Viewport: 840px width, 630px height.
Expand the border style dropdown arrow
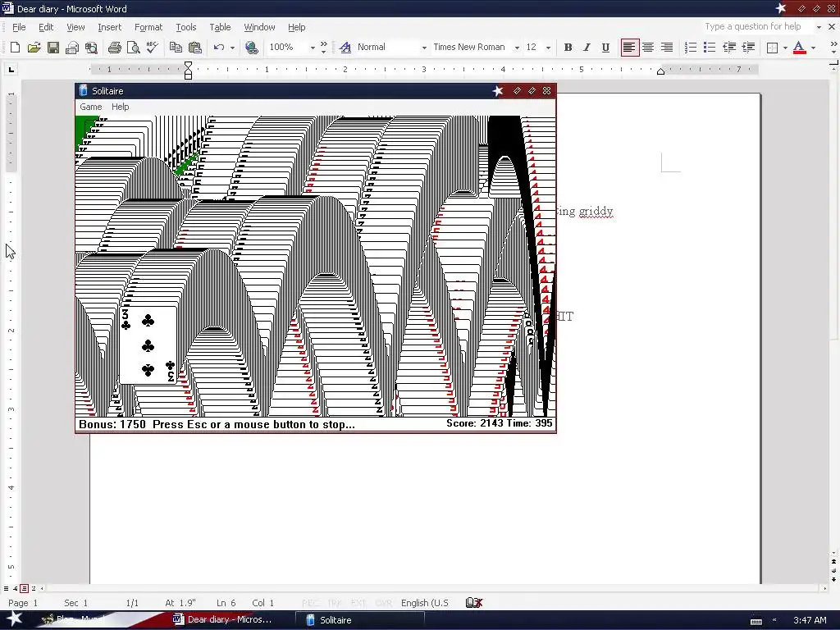click(785, 48)
